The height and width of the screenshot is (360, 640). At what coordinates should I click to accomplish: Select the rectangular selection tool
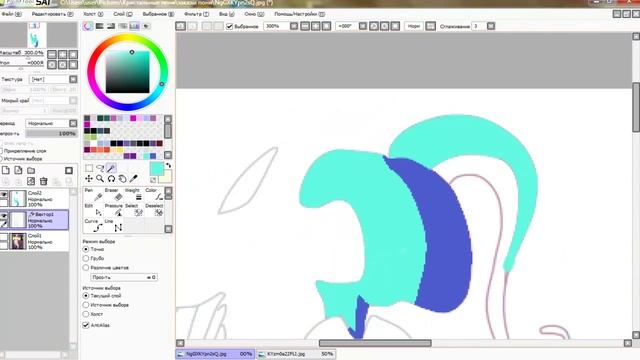click(x=89, y=168)
